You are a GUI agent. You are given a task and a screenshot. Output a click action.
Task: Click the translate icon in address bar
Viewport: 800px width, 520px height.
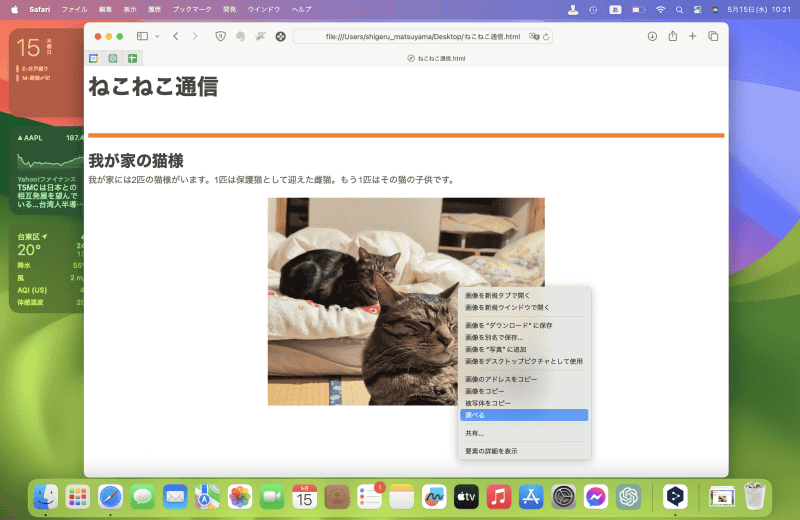(x=534, y=37)
